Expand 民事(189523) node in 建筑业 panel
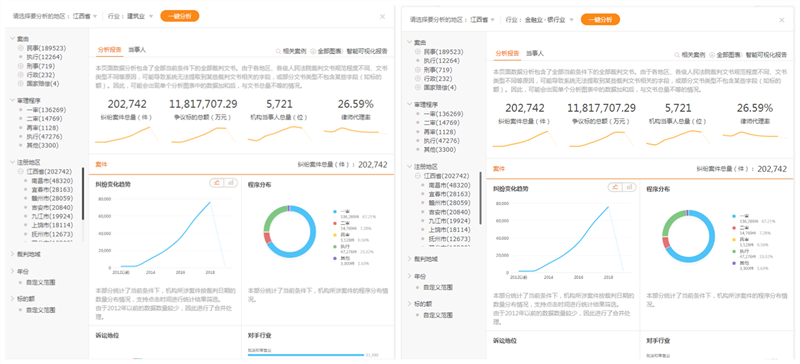 [x=20, y=47]
